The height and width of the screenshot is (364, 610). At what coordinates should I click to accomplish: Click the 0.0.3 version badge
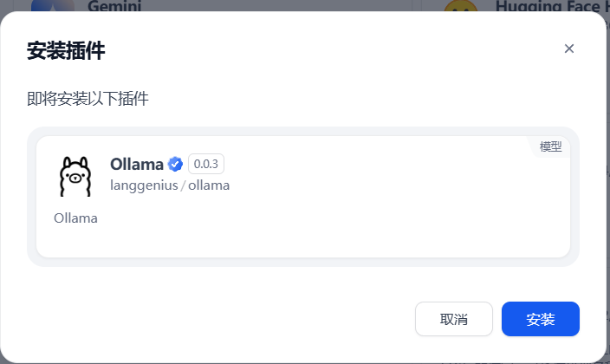[x=206, y=164]
